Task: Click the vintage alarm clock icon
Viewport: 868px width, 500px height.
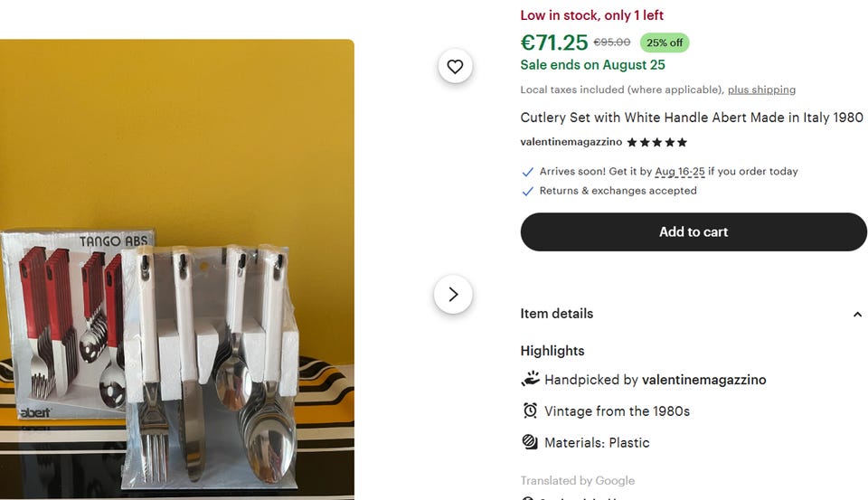Action: [x=530, y=410]
